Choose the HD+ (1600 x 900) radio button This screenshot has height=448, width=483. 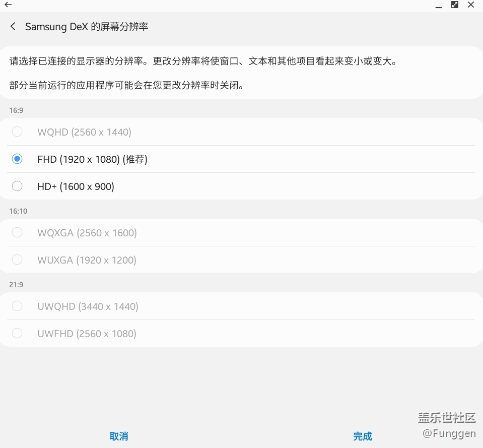17,186
